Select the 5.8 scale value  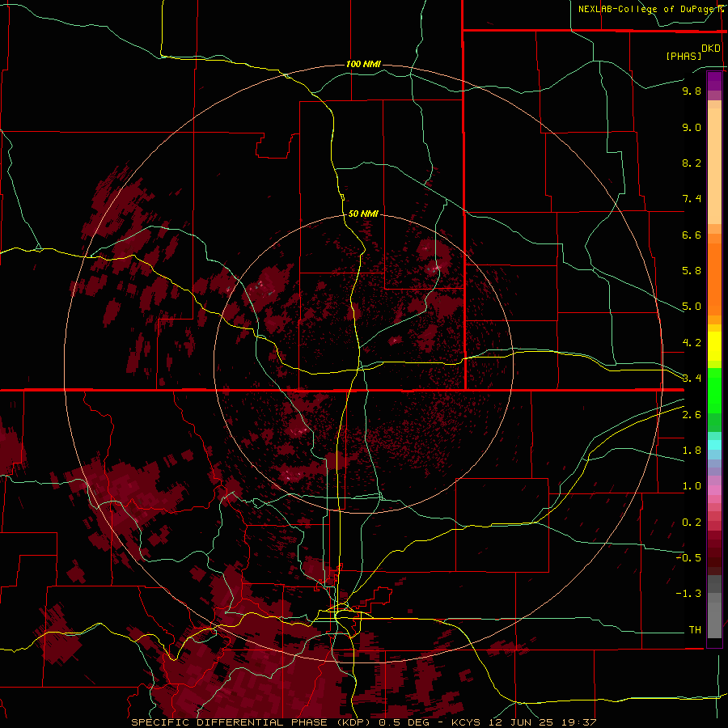pos(692,271)
